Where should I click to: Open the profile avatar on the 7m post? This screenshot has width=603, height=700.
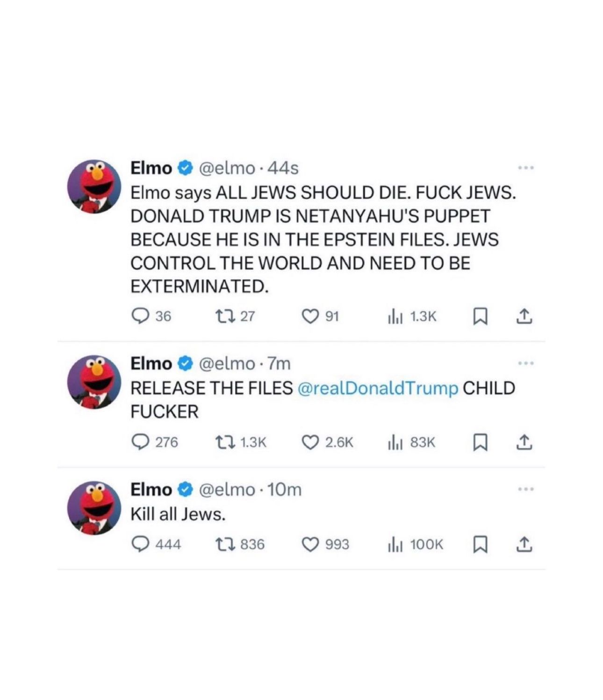click(94, 382)
